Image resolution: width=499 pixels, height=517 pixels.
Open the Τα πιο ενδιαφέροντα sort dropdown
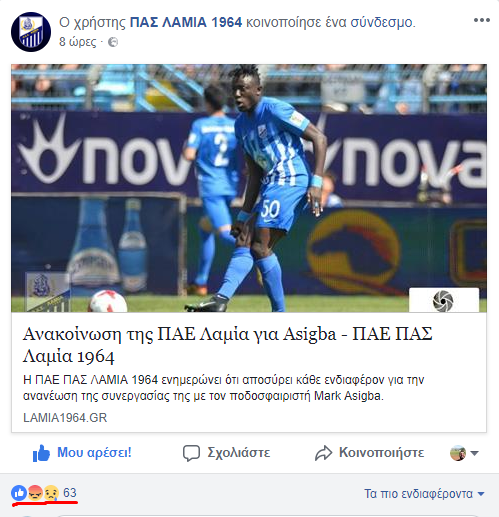[x=424, y=494]
